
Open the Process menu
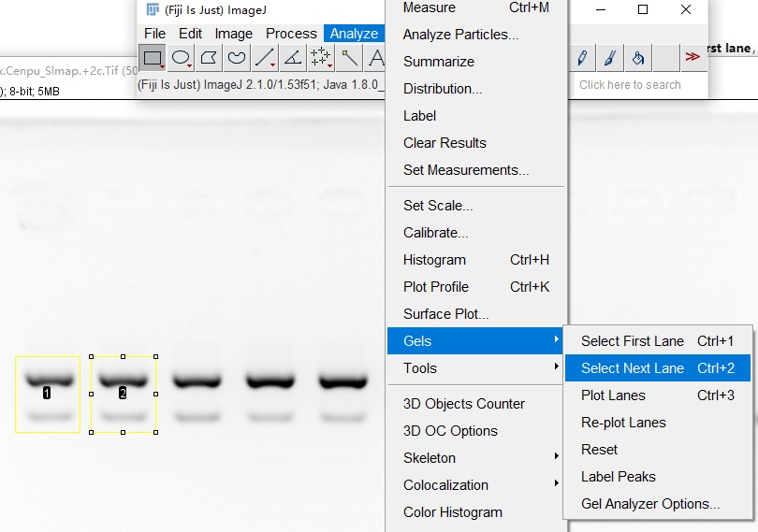[x=291, y=34]
